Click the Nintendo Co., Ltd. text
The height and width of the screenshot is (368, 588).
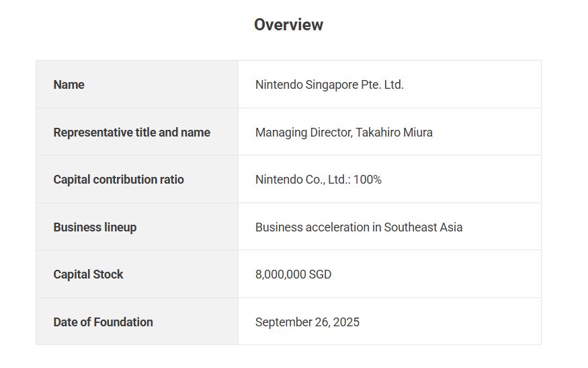click(301, 180)
